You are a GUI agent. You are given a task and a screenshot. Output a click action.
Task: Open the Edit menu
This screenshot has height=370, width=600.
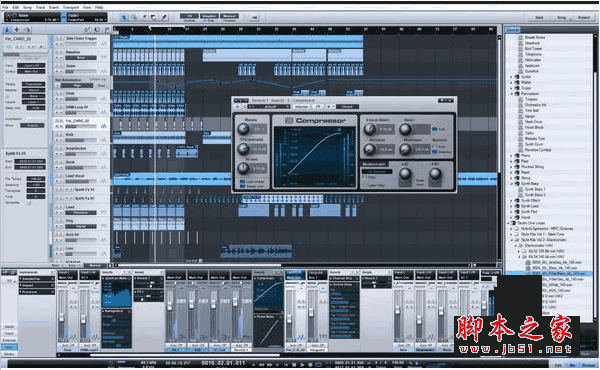[x=16, y=7]
